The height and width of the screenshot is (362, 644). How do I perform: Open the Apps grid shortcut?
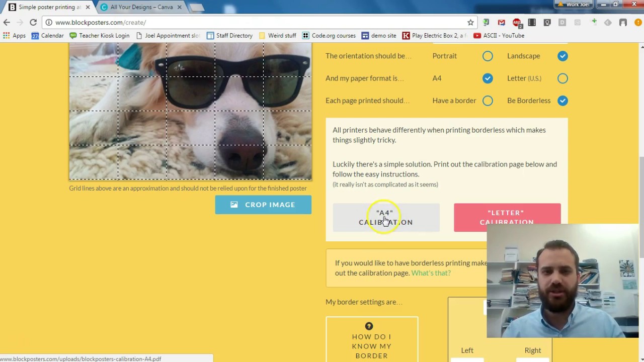click(14, 36)
